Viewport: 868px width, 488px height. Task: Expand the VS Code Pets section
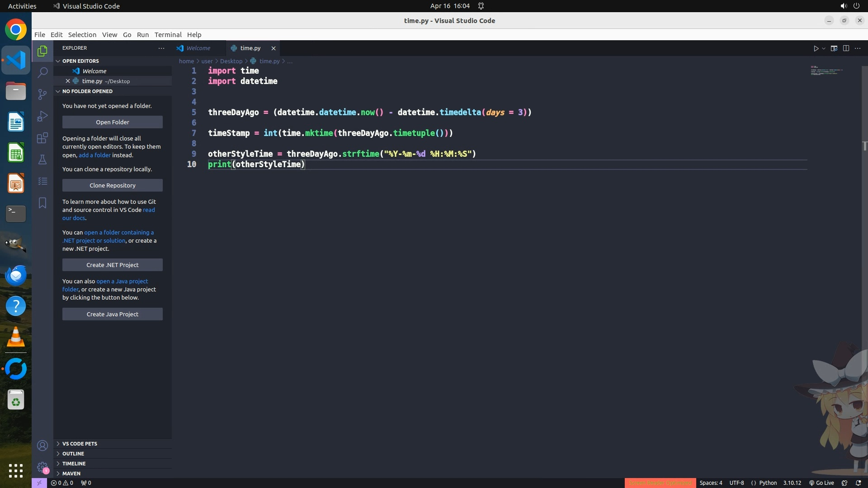tap(80, 444)
